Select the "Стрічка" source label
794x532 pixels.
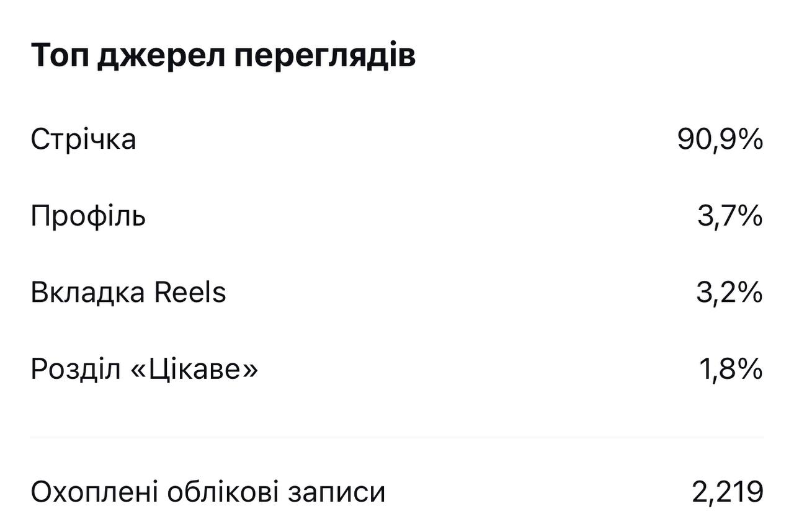(x=83, y=139)
